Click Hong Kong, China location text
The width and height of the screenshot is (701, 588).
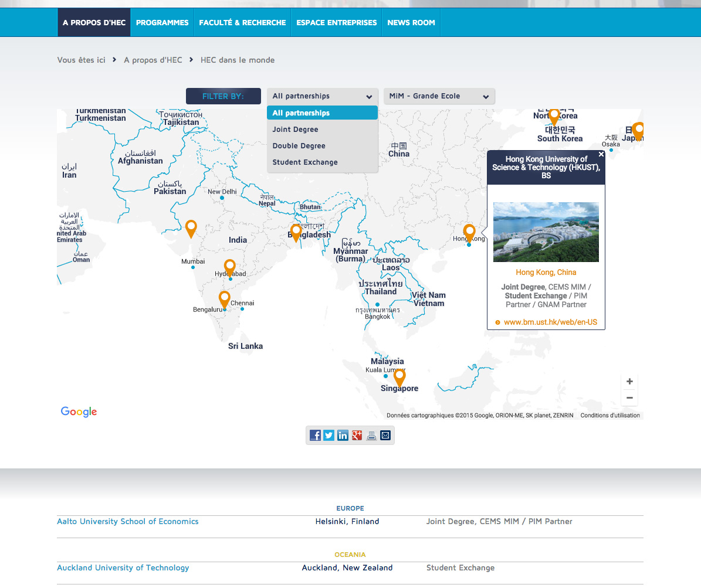pos(546,272)
